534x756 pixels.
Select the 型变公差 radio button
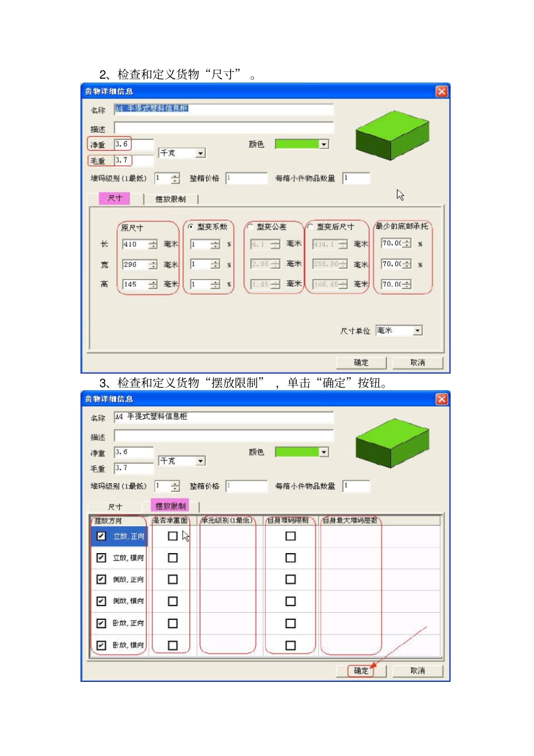[250, 227]
